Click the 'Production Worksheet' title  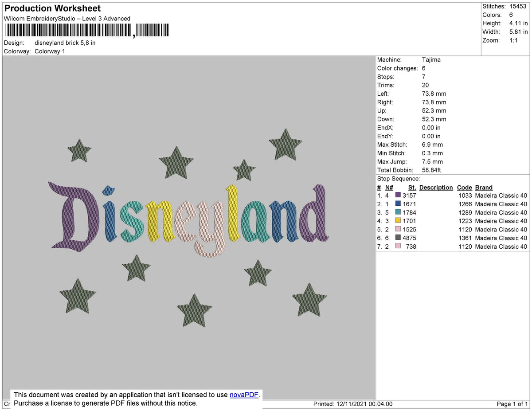point(52,8)
